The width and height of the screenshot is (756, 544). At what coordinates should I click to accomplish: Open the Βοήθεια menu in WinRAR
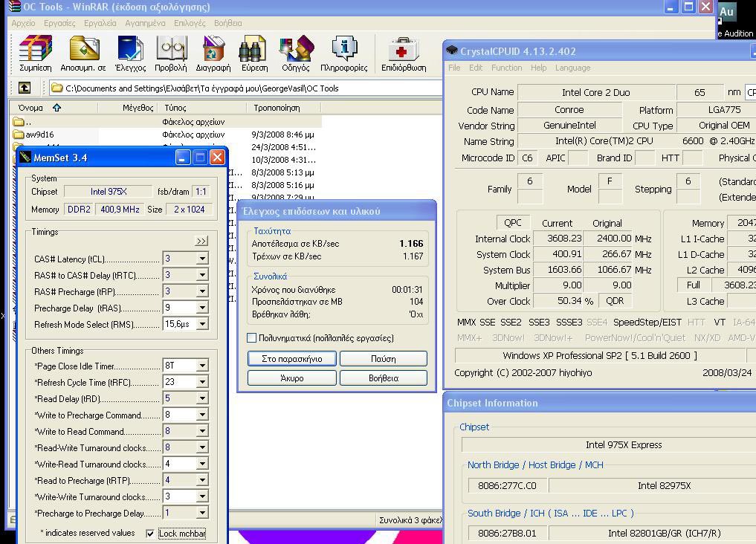(228, 23)
